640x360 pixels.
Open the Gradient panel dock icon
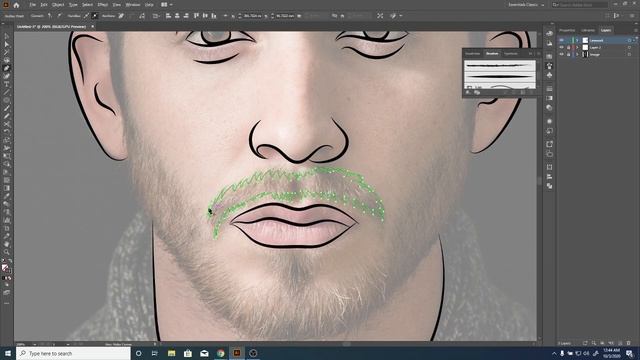pyautogui.click(x=549, y=98)
